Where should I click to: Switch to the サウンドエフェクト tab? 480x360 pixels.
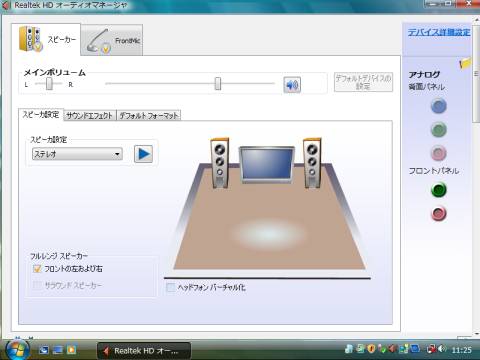tap(89, 115)
